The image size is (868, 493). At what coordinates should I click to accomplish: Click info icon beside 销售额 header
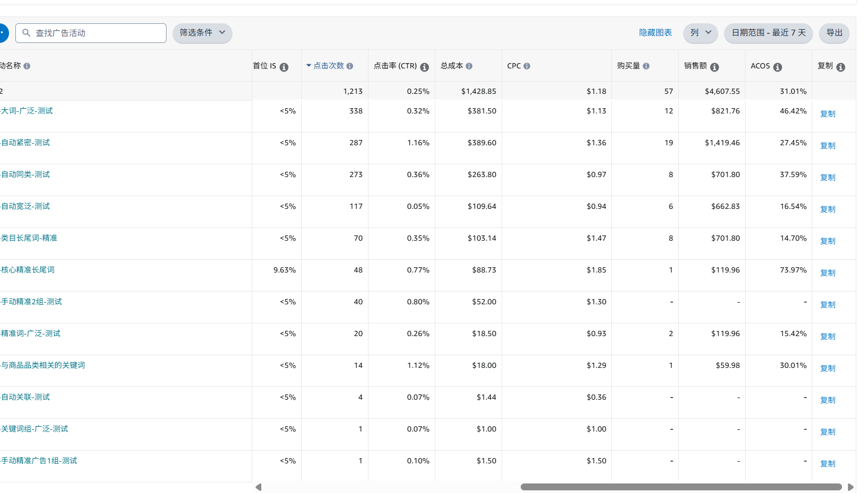click(714, 67)
